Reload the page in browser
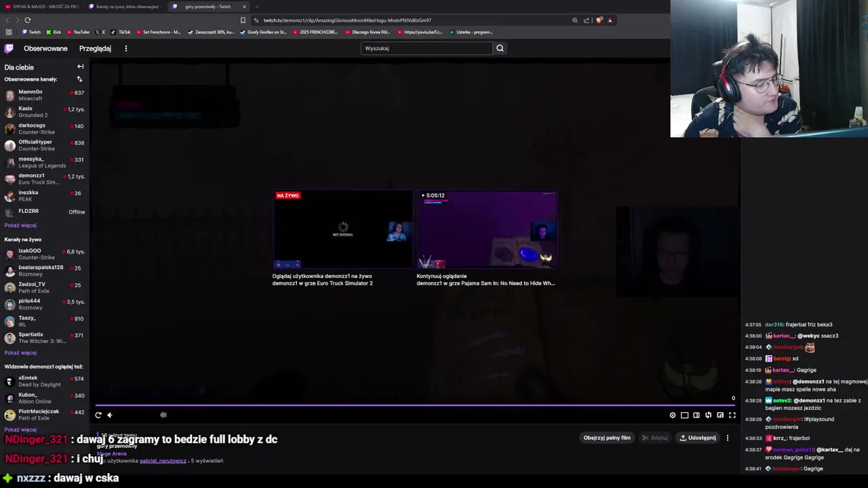This screenshot has height=488, width=868. click(x=28, y=20)
